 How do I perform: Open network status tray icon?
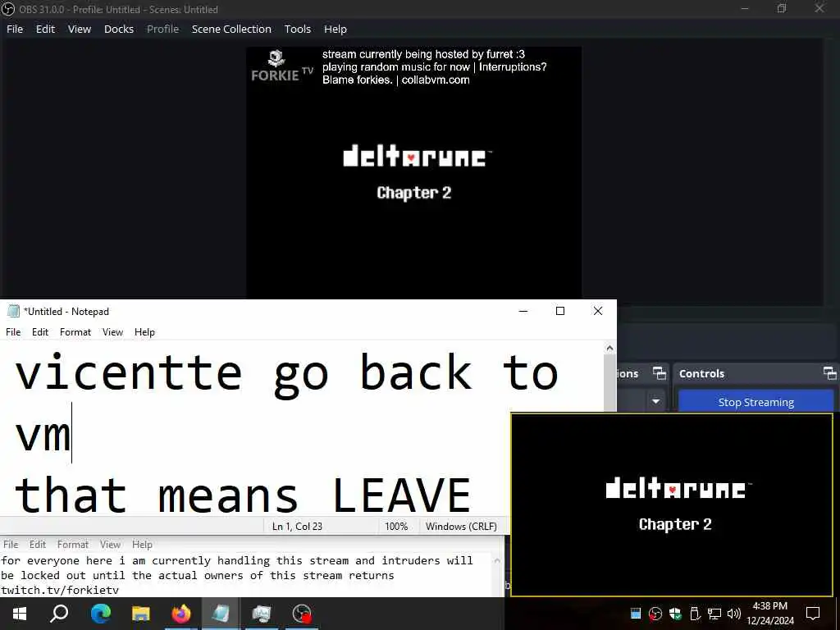714,614
